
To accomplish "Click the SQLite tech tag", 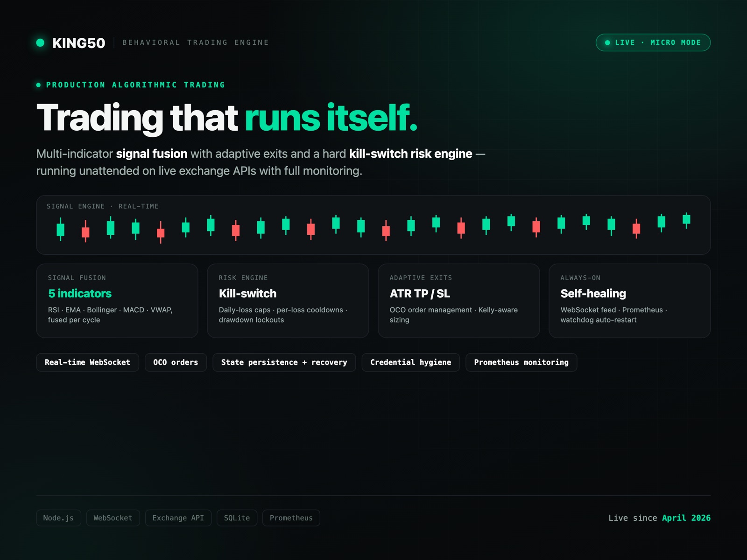I will [x=237, y=518].
